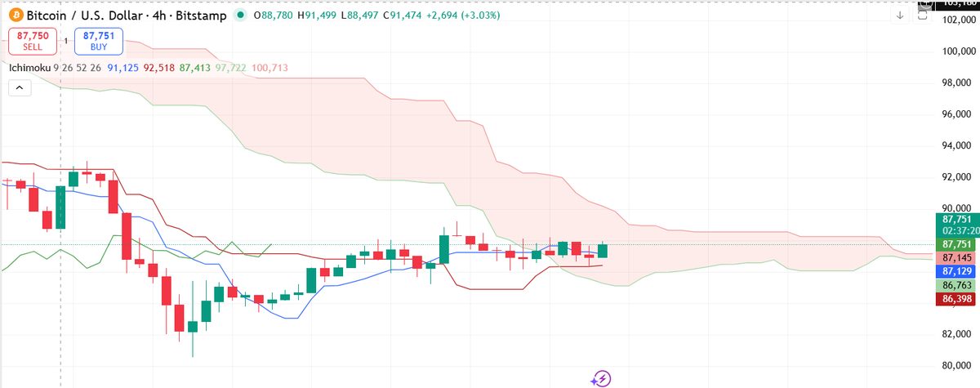980x388 pixels.
Task: Click the pink Ichimoku value 100,713
Action: click(269, 68)
